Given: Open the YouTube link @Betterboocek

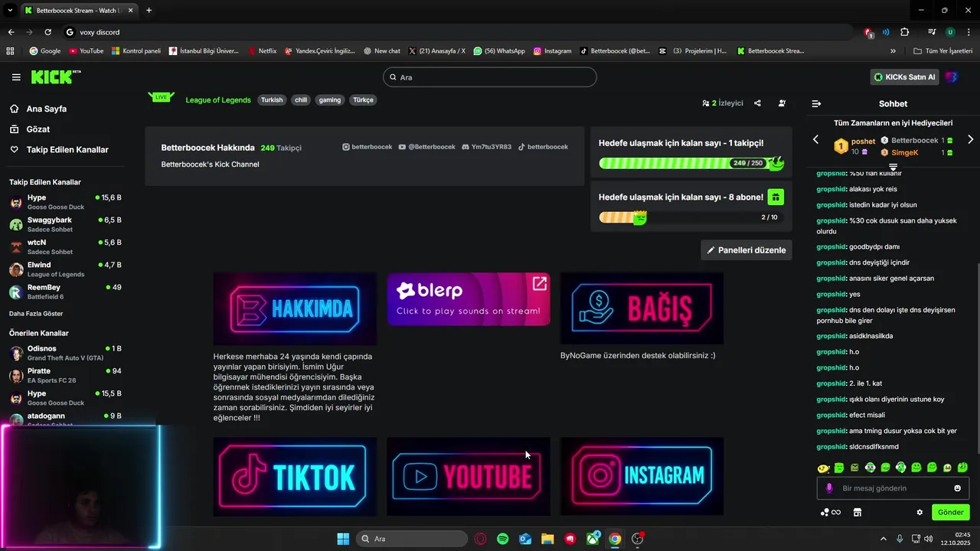Looking at the screenshot, I should point(426,147).
